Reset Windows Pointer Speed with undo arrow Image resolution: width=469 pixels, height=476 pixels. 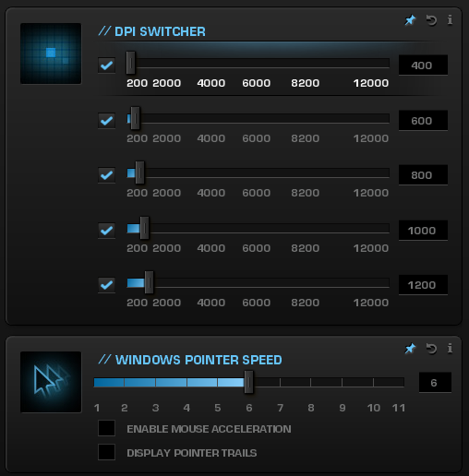click(x=431, y=349)
